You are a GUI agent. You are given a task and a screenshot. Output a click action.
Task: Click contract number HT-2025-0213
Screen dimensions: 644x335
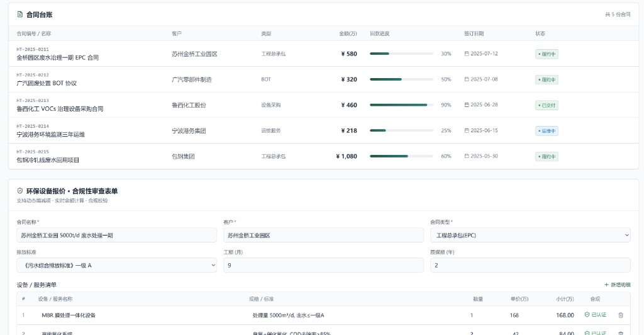point(33,100)
